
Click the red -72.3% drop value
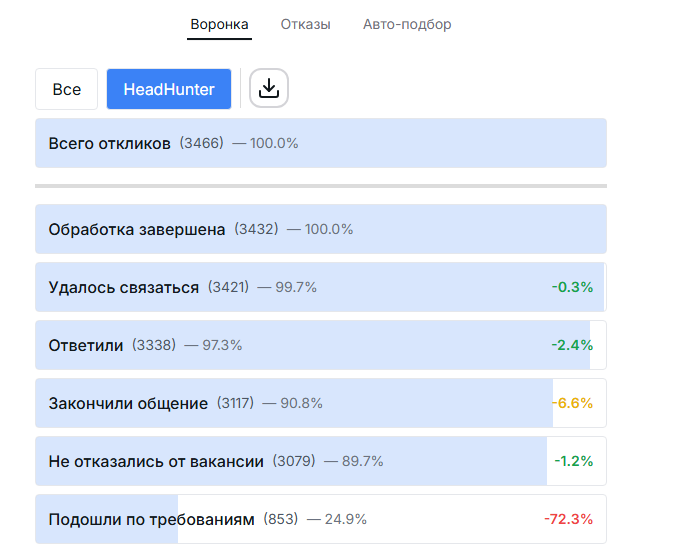[x=568, y=519]
